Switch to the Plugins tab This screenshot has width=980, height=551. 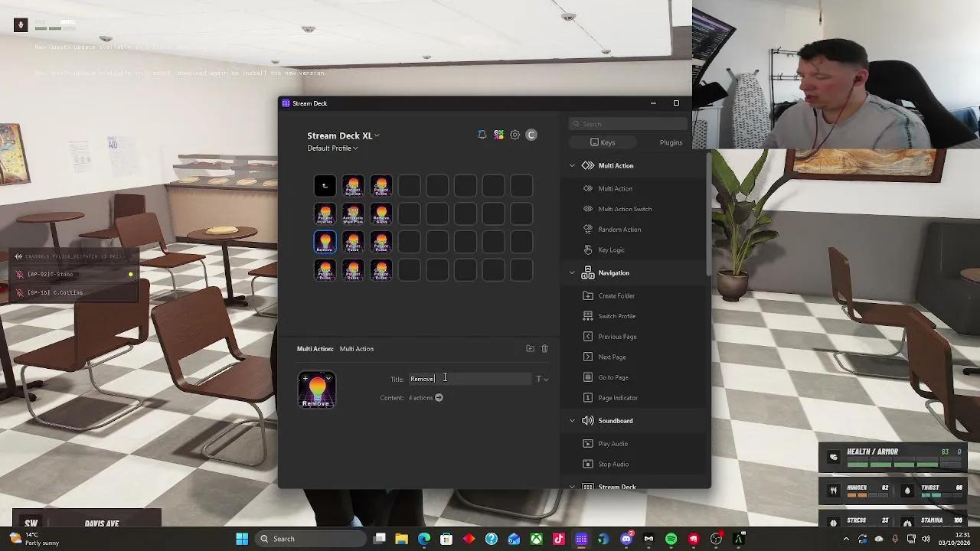pos(671,142)
